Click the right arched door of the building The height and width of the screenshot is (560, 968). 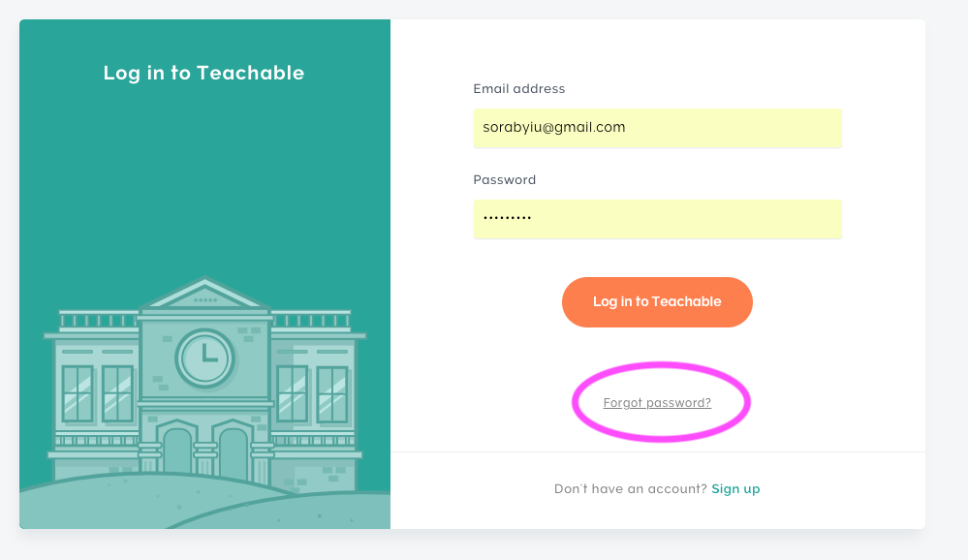click(x=234, y=453)
